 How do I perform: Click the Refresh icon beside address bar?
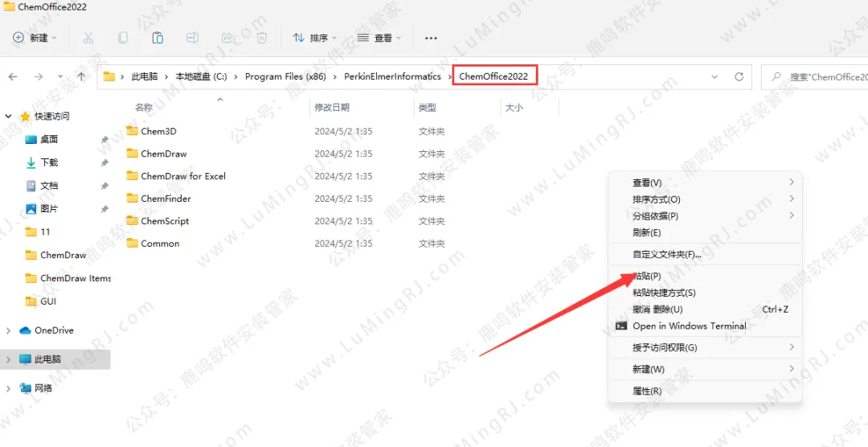[x=739, y=76]
